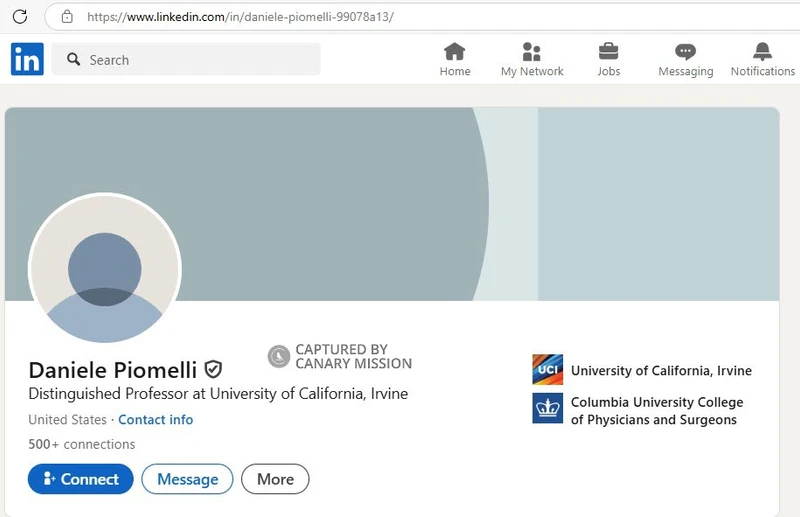Open the Home tab

click(455, 60)
